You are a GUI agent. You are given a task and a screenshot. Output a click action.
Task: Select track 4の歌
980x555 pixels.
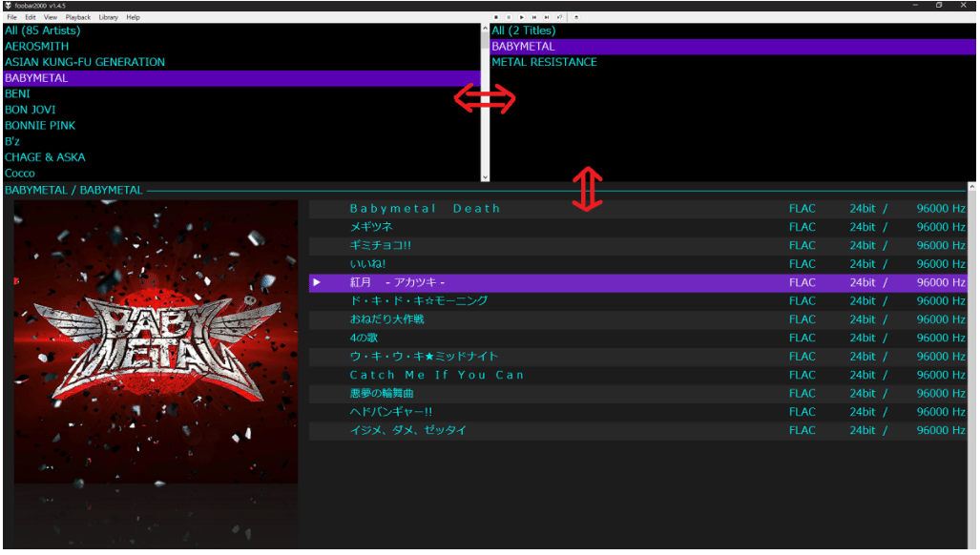coord(638,338)
